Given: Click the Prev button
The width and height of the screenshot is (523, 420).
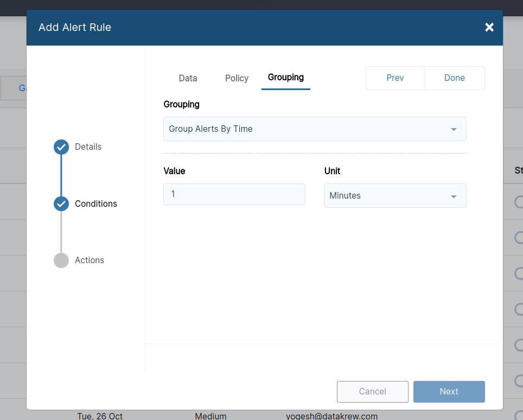Looking at the screenshot, I should [x=396, y=78].
